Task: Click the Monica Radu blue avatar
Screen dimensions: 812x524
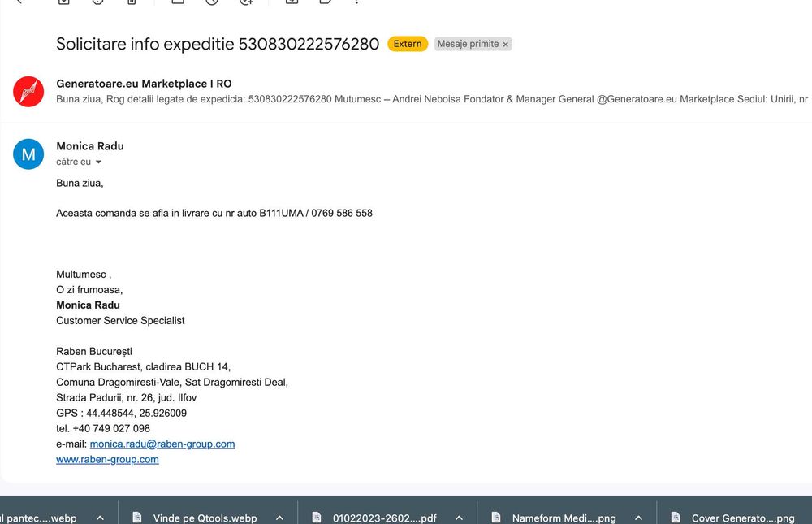Action: click(x=28, y=154)
